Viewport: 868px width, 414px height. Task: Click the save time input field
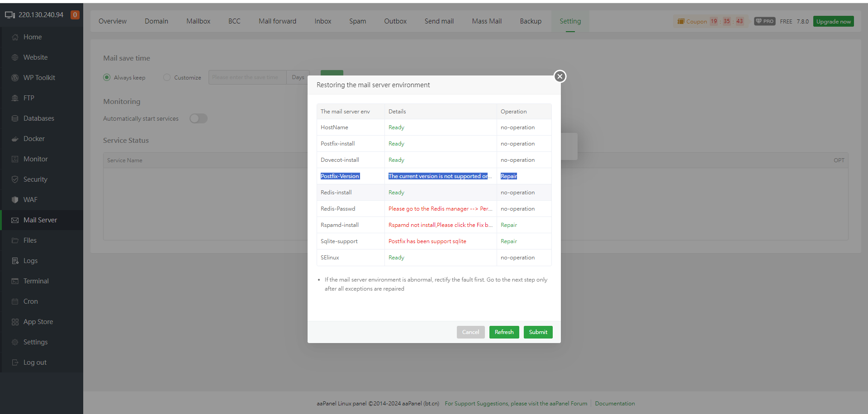point(247,77)
